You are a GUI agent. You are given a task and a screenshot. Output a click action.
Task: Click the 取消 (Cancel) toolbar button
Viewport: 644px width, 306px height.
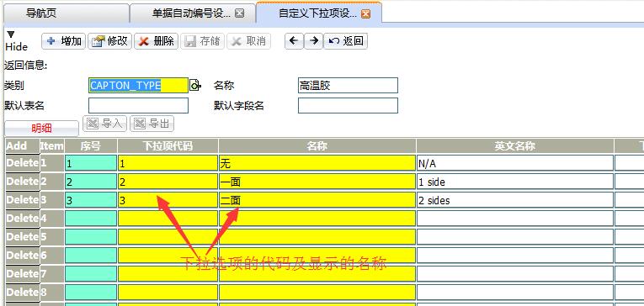[x=248, y=41]
